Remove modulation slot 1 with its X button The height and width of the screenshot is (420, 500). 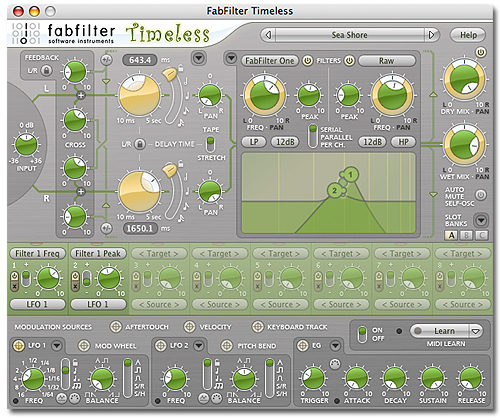14,286
